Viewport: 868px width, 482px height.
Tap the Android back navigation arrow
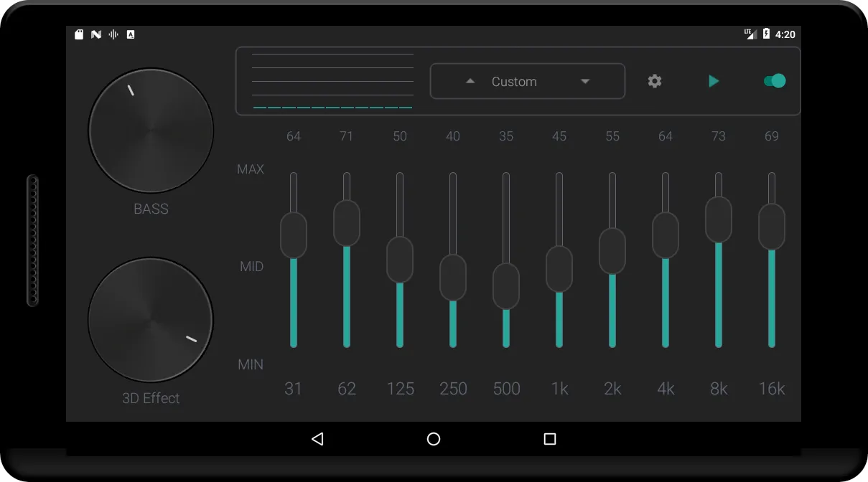click(317, 439)
